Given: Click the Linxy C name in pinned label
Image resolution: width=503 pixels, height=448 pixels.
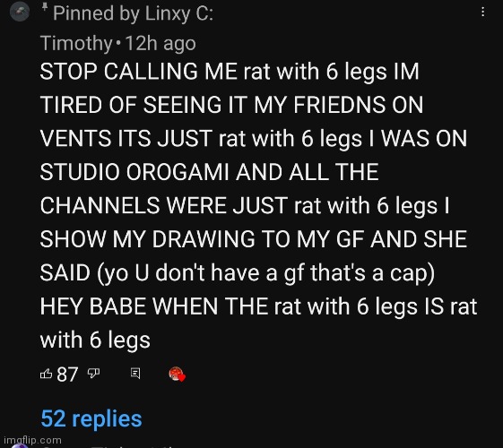Looking at the screenshot, I should coord(179,13).
